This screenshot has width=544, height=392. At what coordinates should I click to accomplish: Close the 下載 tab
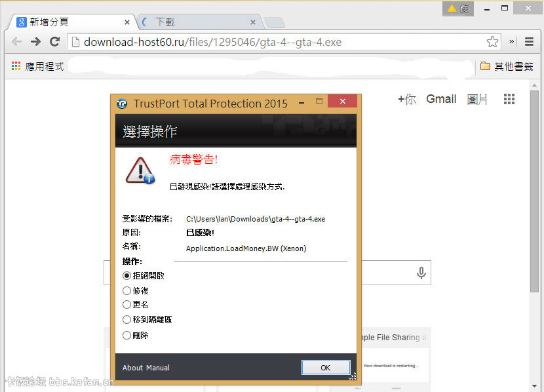(253, 22)
